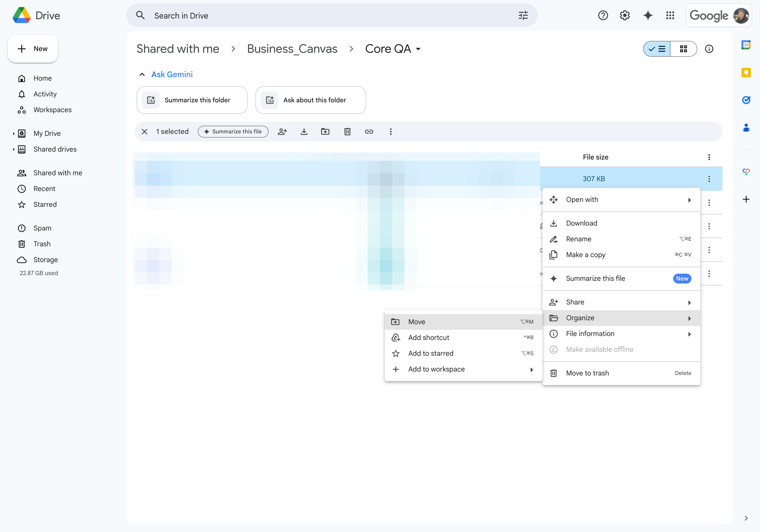The height and width of the screenshot is (532, 760).
Task: Trash selected file from toolbar
Action: (x=347, y=132)
